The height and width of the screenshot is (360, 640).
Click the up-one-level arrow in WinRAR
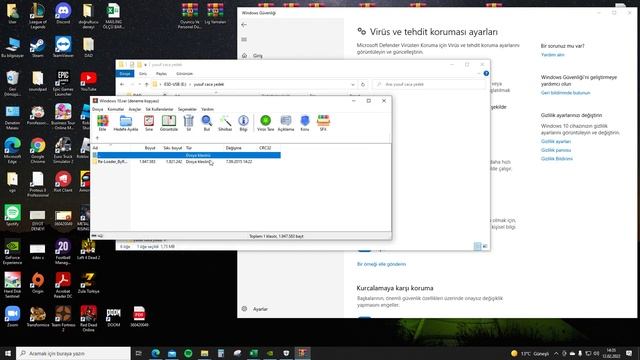97,138
